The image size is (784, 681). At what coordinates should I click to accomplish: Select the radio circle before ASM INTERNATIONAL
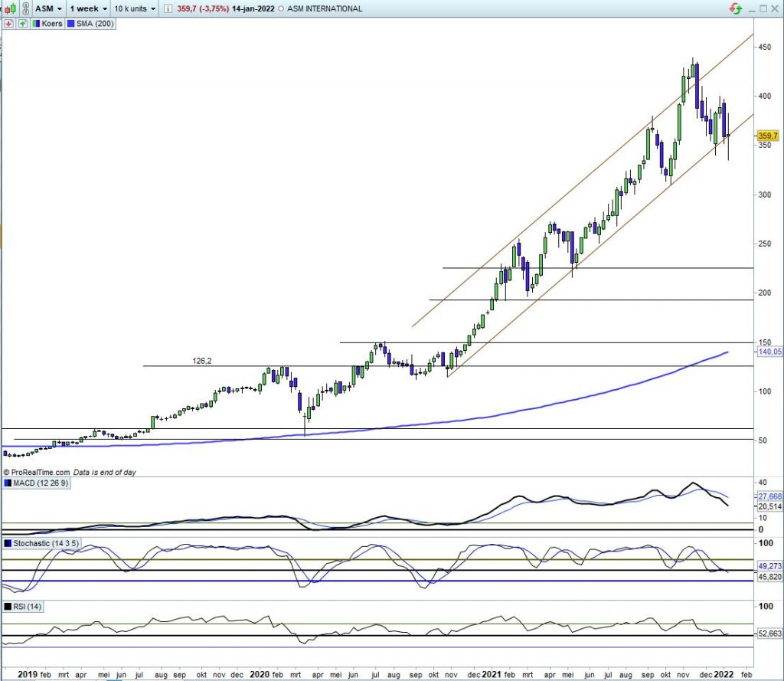281,9
